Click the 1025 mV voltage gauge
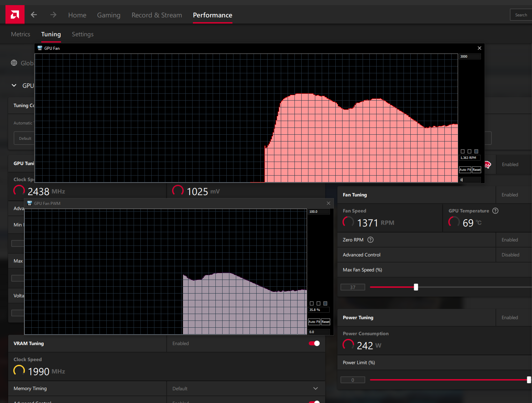Screen dimensions: 532x403 178,191
